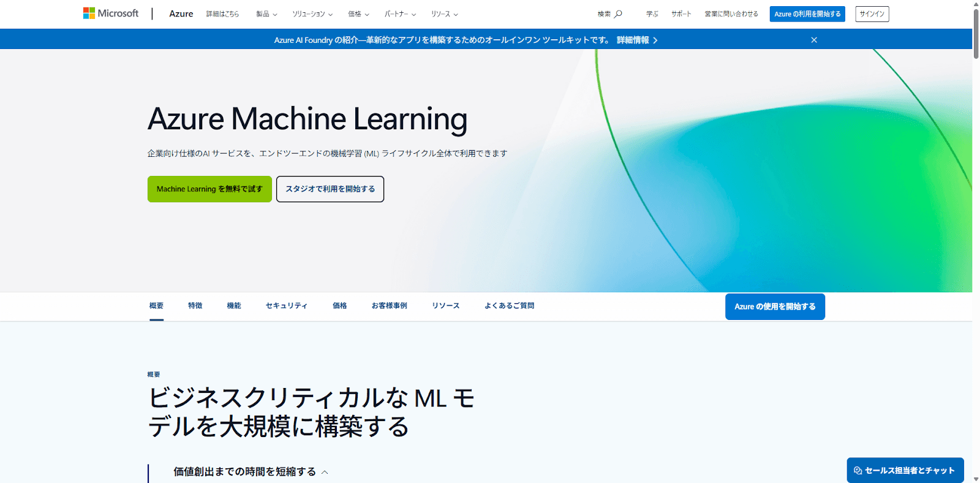Expand the ソリューション dropdown menu
This screenshot has height=483, width=980.
(312, 14)
